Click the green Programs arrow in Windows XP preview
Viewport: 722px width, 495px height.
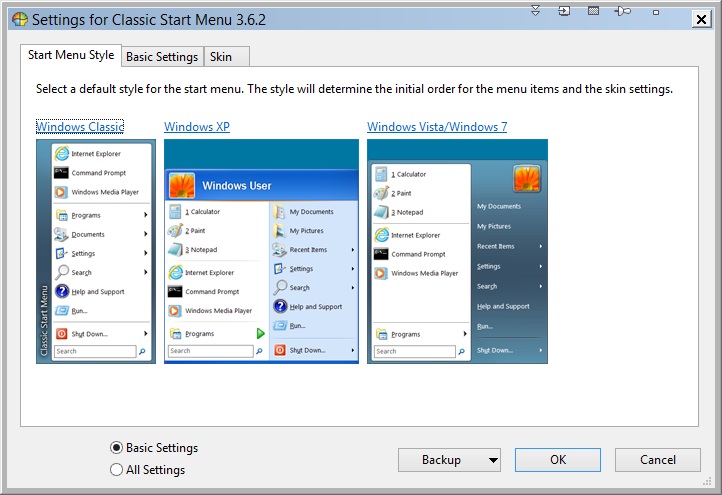(x=261, y=333)
